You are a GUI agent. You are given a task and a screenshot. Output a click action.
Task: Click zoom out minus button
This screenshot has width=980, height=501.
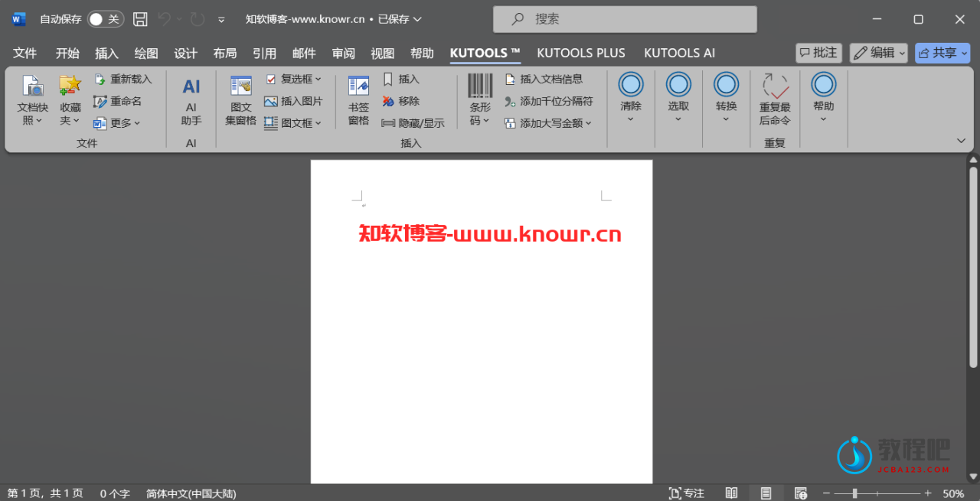click(827, 493)
